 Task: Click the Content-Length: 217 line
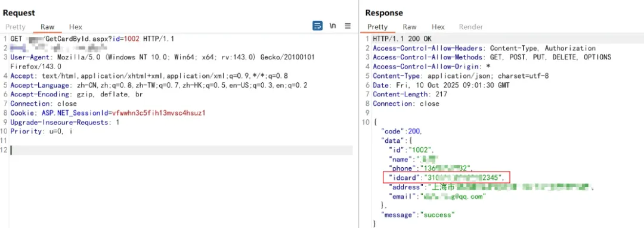click(x=410, y=94)
